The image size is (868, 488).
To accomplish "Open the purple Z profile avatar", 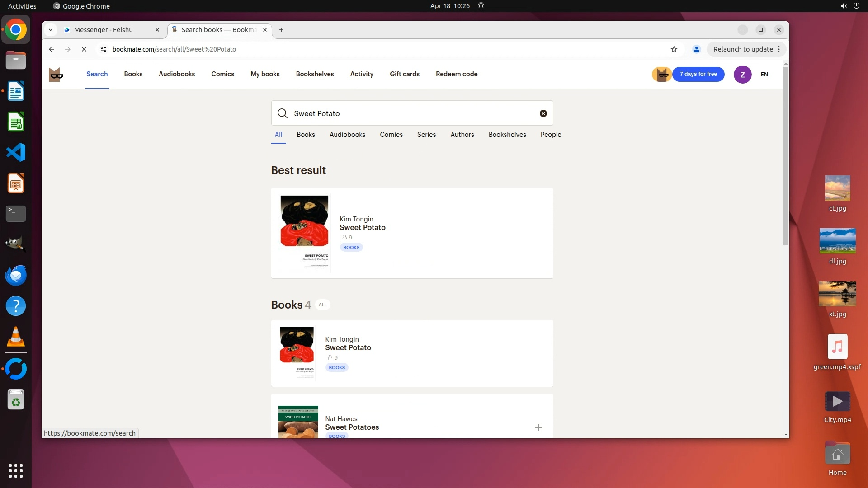I will (742, 75).
